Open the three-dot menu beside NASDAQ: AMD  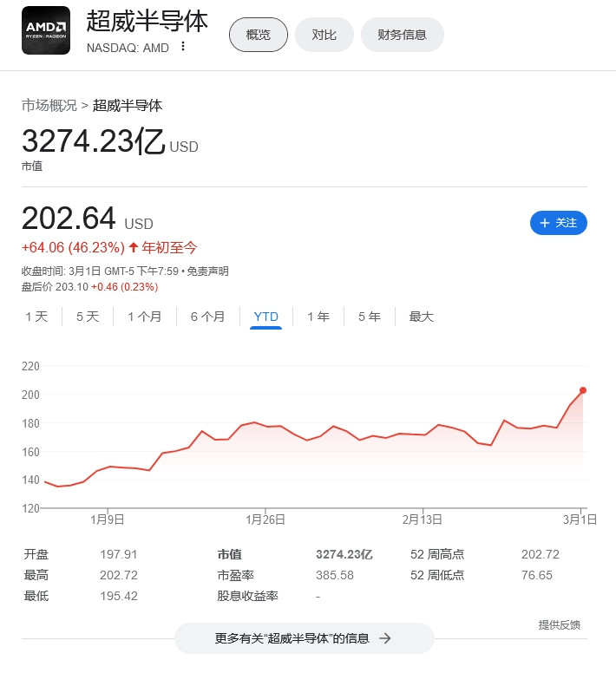point(183,46)
